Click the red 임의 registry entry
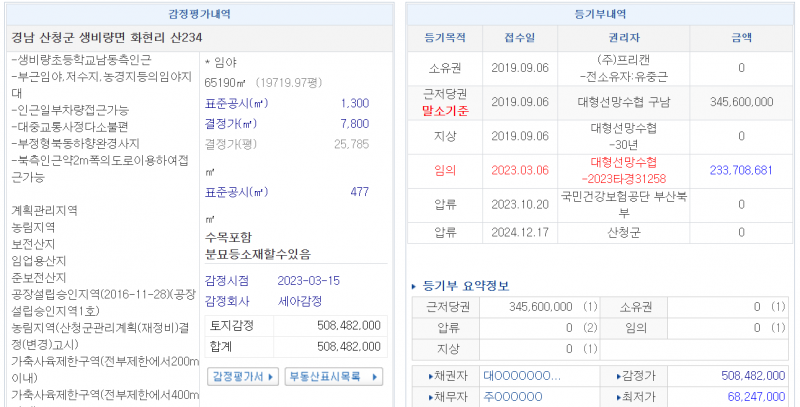This screenshot has height=407, width=800. [445, 170]
